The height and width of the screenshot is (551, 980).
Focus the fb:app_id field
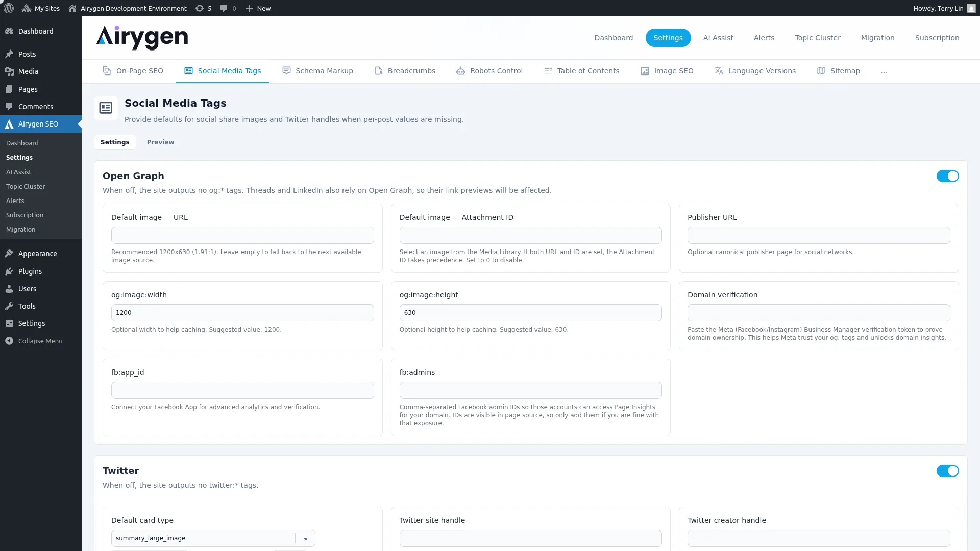click(x=242, y=390)
